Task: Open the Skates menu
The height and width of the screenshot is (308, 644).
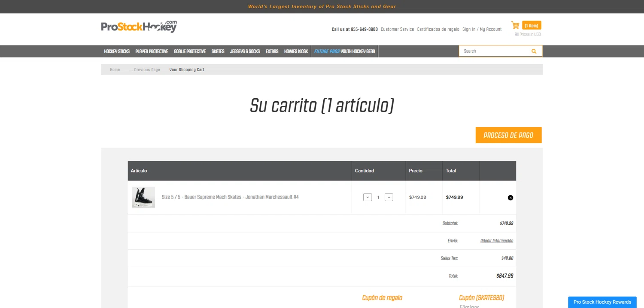Action: tap(218, 51)
